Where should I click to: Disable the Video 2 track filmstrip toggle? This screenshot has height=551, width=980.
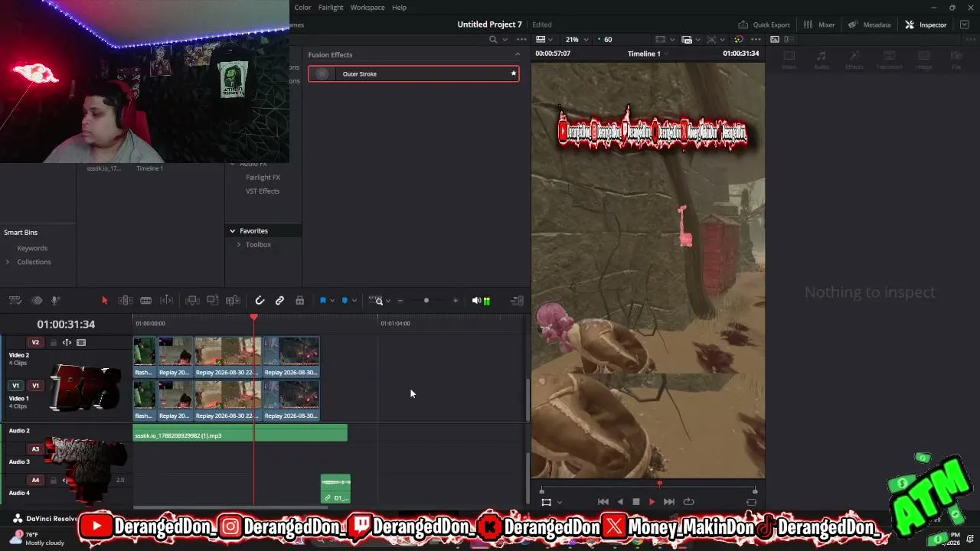[x=81, y=343]
